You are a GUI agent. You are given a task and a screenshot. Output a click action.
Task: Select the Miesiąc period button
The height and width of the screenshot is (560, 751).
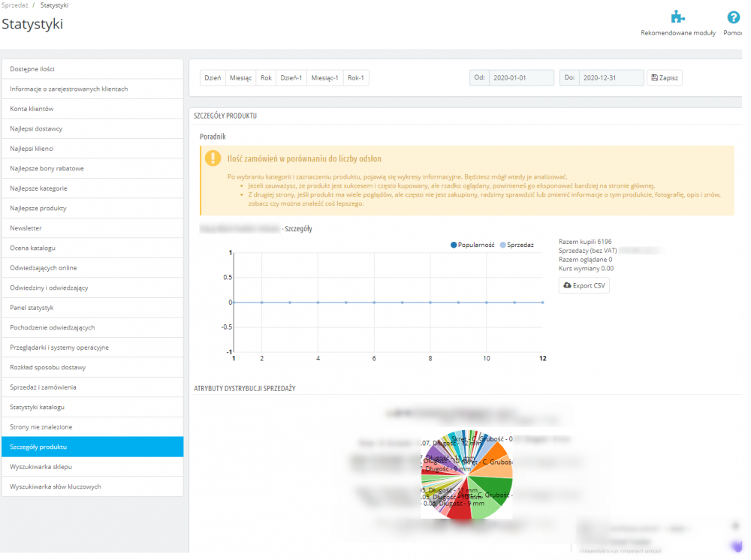click(240, 77)
